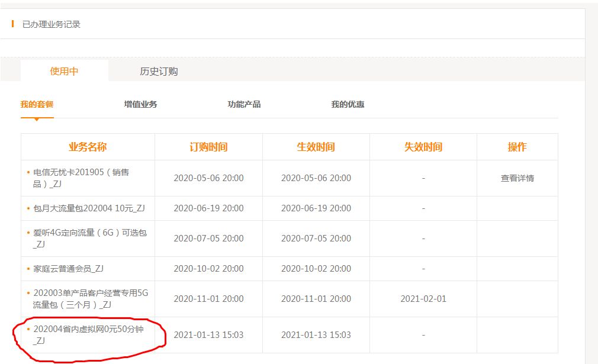Click 生效时间 2020-07-05 20:00 cell
Image resolution: width=598 pixels, height=364 pixels.
[x=316, y=238]
